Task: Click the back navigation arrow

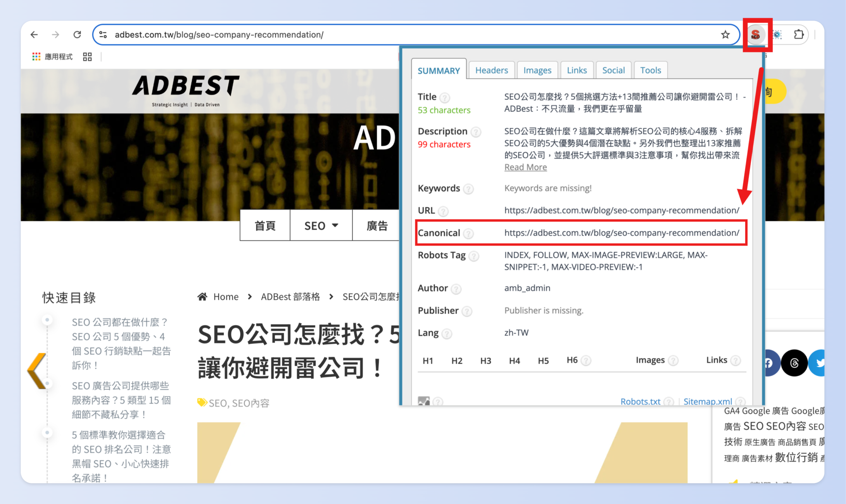Action: pos(34,35)
